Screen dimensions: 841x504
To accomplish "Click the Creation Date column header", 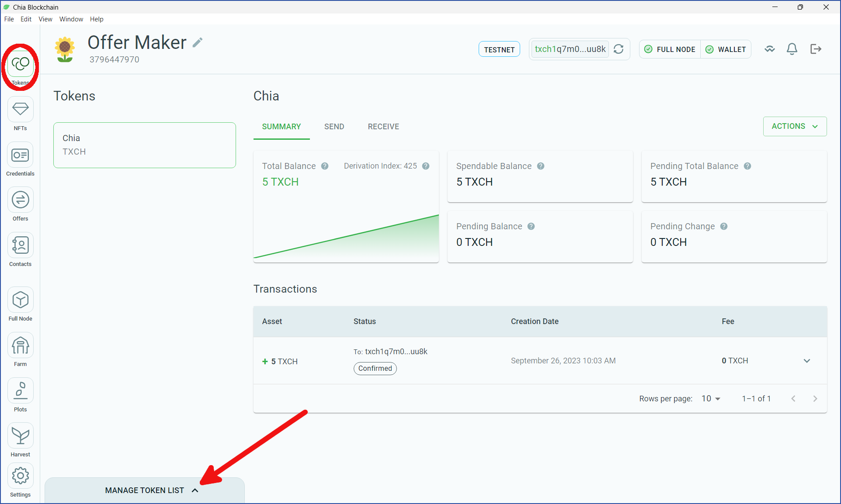I will [535, 321].
